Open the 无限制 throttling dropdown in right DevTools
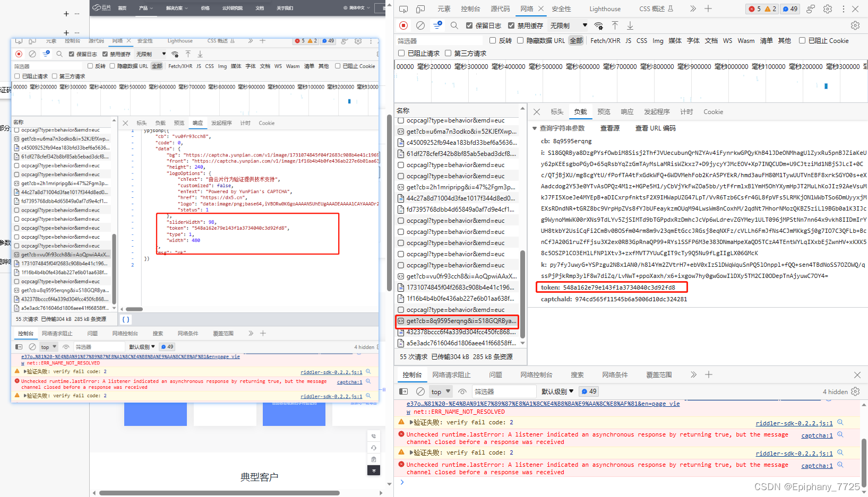 click(x=569, y=25)
